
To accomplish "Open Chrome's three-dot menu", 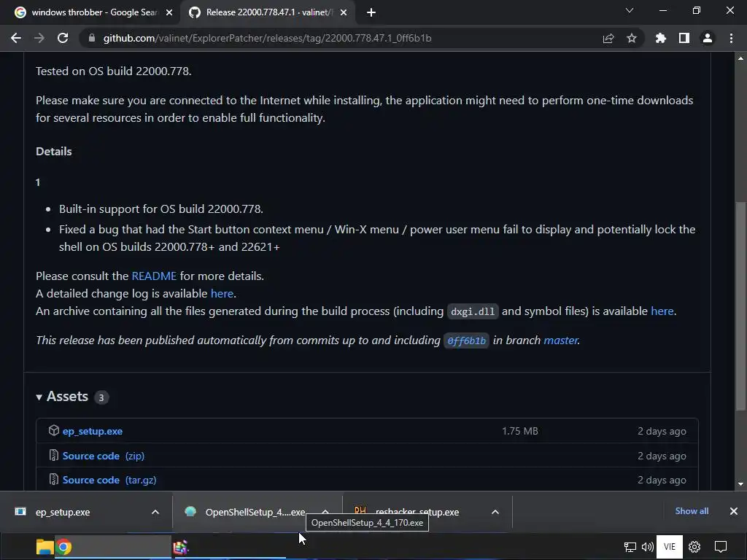I will coord(731,38).
